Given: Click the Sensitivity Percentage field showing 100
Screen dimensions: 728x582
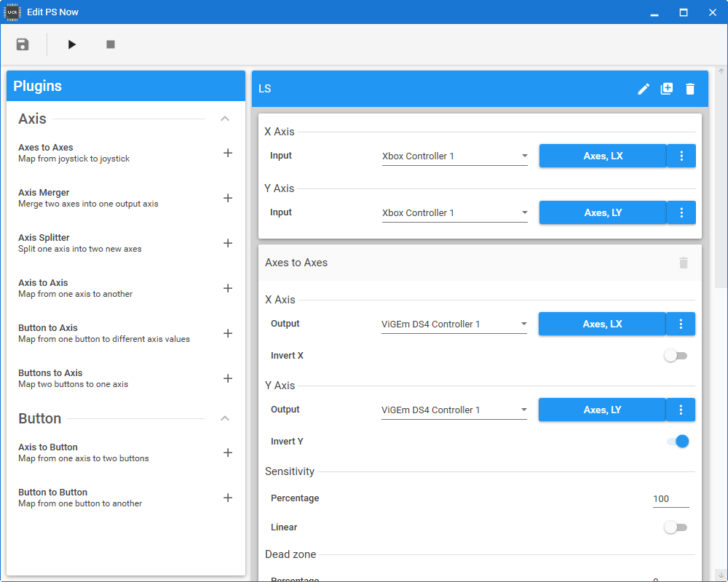Looking at the screenshot, I should coord(670,499).
